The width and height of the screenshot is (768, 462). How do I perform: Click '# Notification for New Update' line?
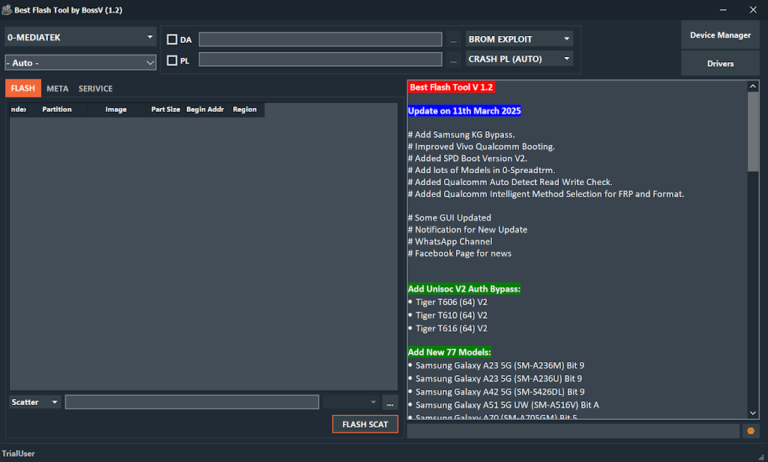[468, 229]
